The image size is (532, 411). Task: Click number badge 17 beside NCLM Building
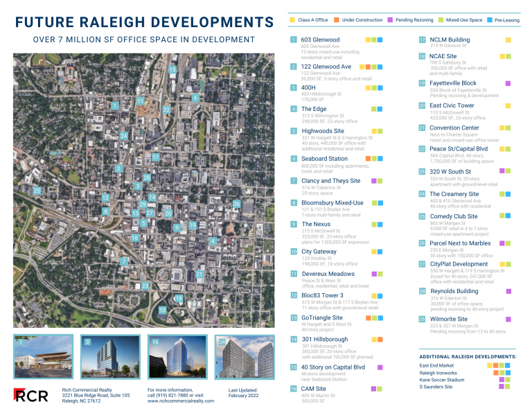coord(422,40)
